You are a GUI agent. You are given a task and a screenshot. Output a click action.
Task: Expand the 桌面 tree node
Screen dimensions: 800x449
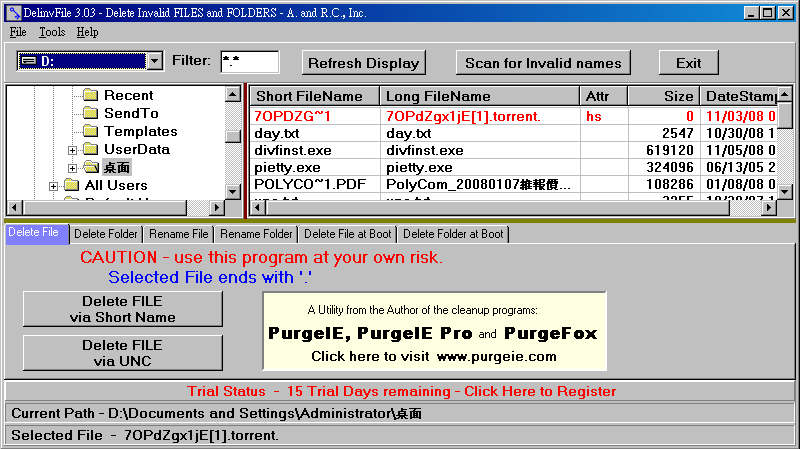click(72, 168)
